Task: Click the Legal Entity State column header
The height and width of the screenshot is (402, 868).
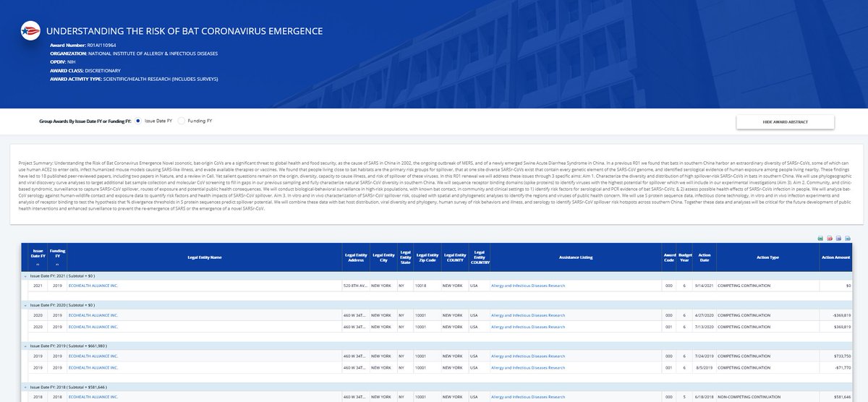Action: [404, 257]
